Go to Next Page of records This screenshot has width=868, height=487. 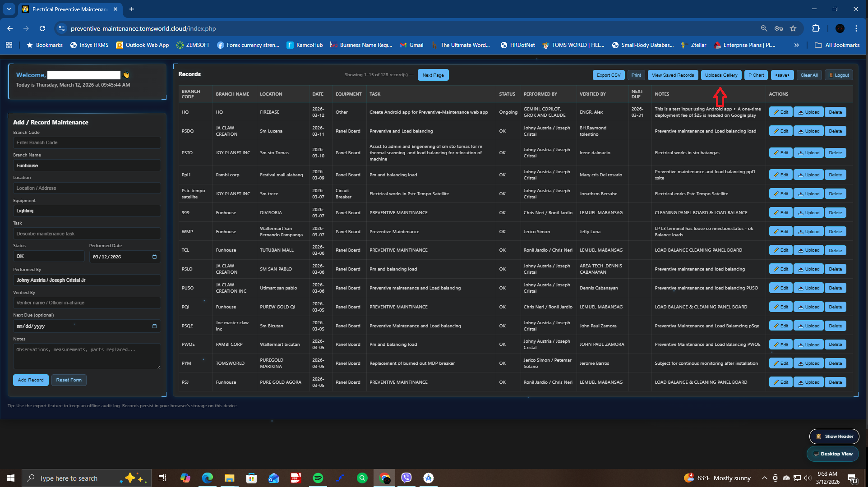coord(433,75)
